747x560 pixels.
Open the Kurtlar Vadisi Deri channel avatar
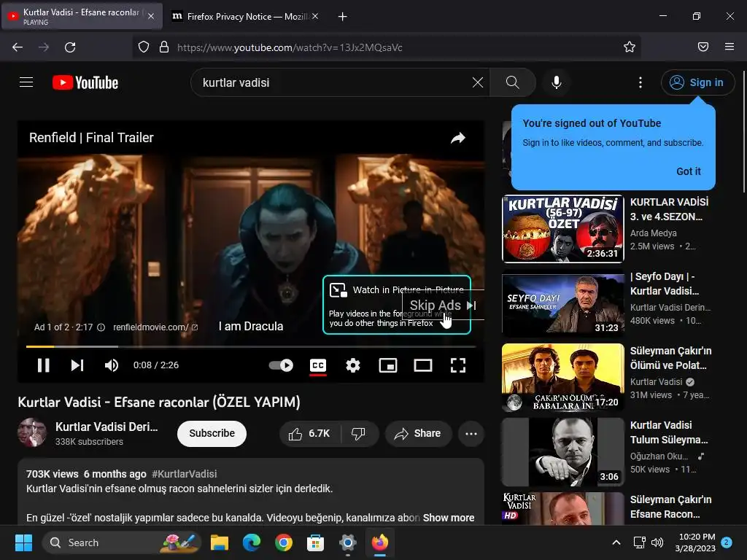tap(32, 432)
